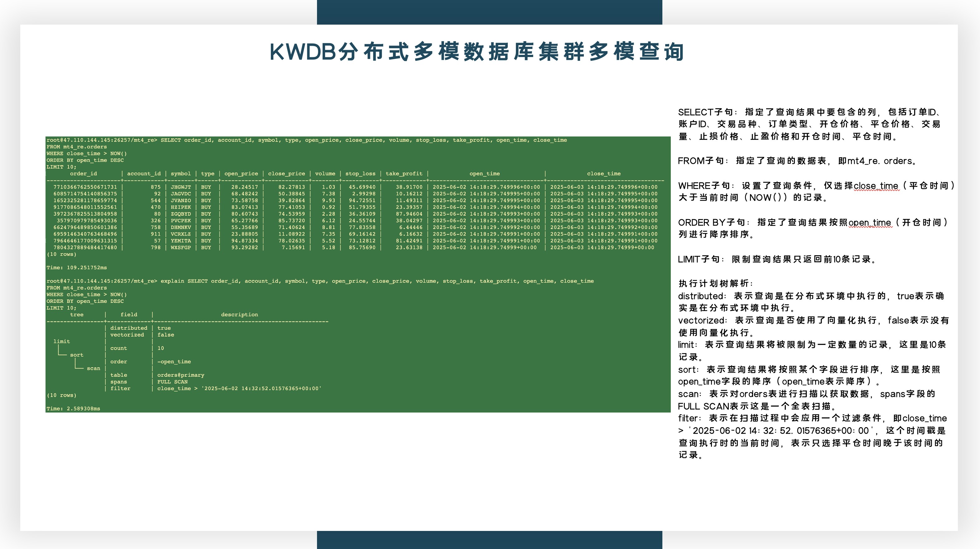Image resolution: width=980 pixels, height=549 pixels.
Task: Click the '执行计划树解析' heading
Action: pyautogui.click(x=716, y=284)
